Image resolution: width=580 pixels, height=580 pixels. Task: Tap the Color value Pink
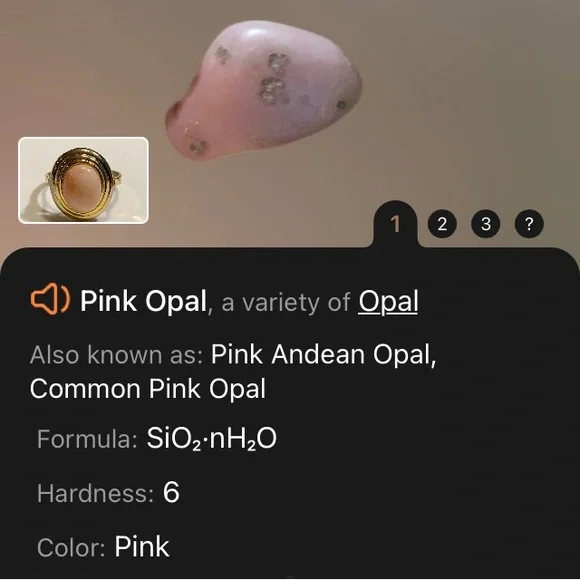pos(142,546)
